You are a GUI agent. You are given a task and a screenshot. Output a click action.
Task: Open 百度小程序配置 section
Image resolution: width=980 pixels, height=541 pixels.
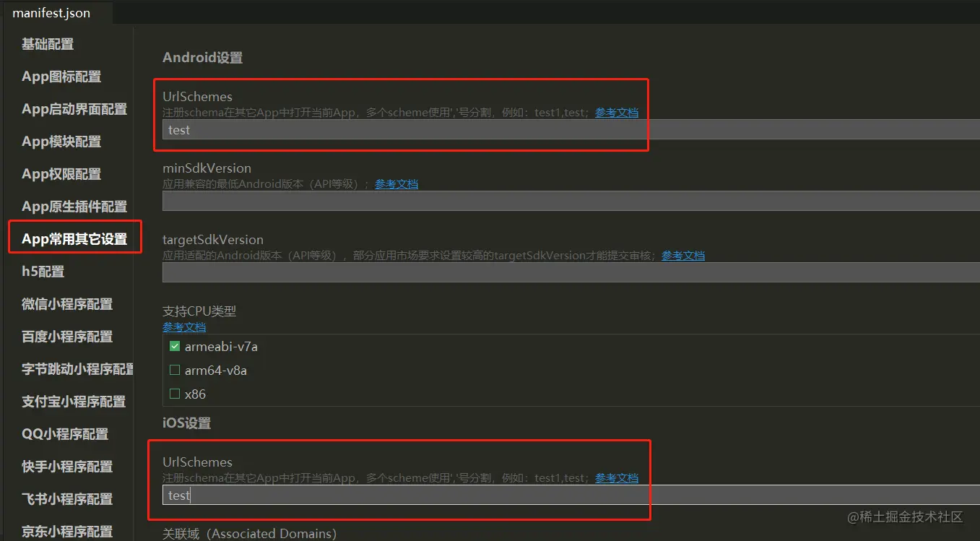67,337
